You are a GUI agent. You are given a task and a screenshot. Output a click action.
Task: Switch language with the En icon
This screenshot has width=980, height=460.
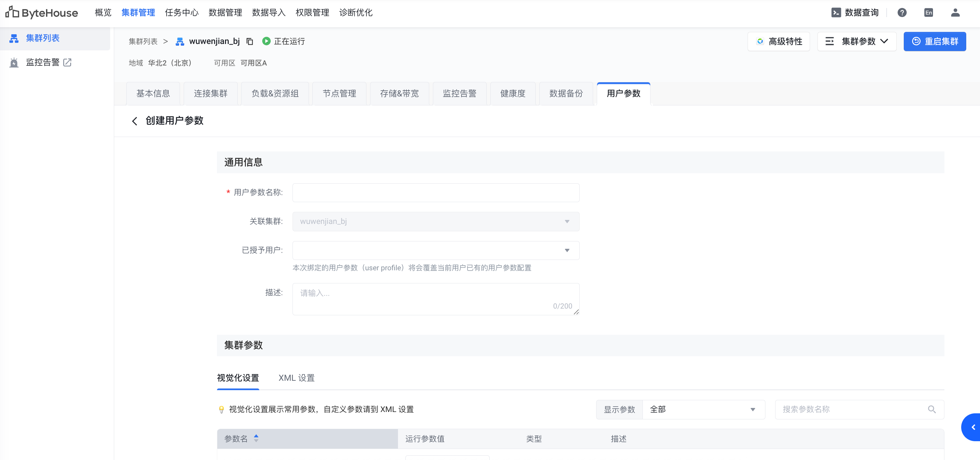tap(928, 12)
